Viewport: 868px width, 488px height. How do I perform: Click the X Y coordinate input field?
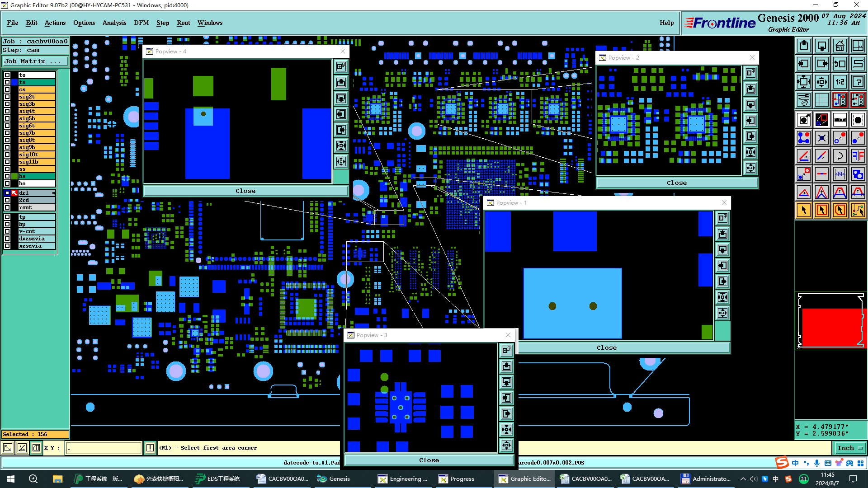104,448
